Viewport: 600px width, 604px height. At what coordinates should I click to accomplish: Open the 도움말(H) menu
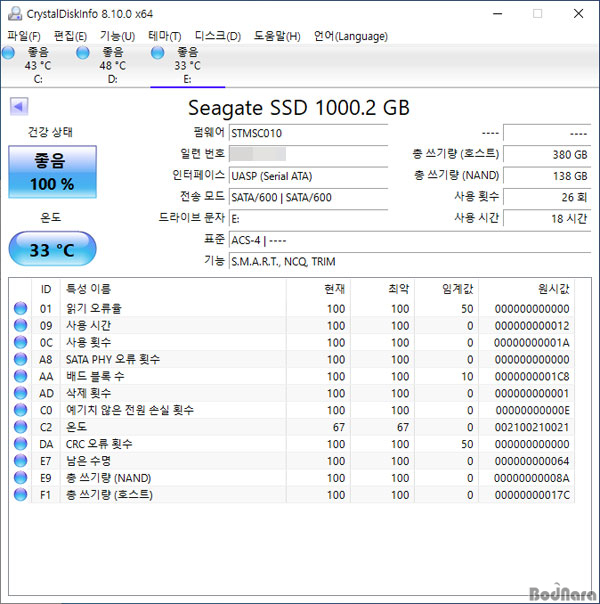(x=277, y=36)
